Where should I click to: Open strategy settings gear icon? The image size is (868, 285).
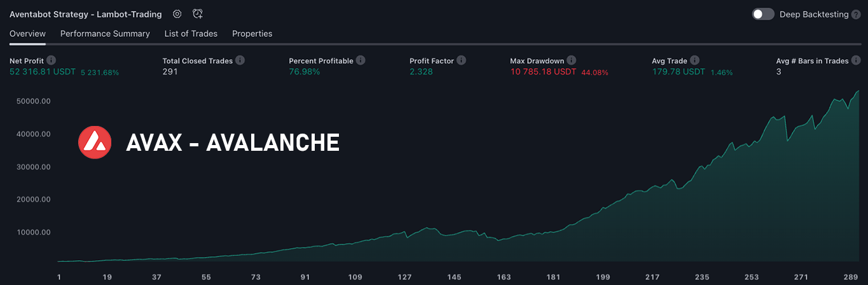177,14
